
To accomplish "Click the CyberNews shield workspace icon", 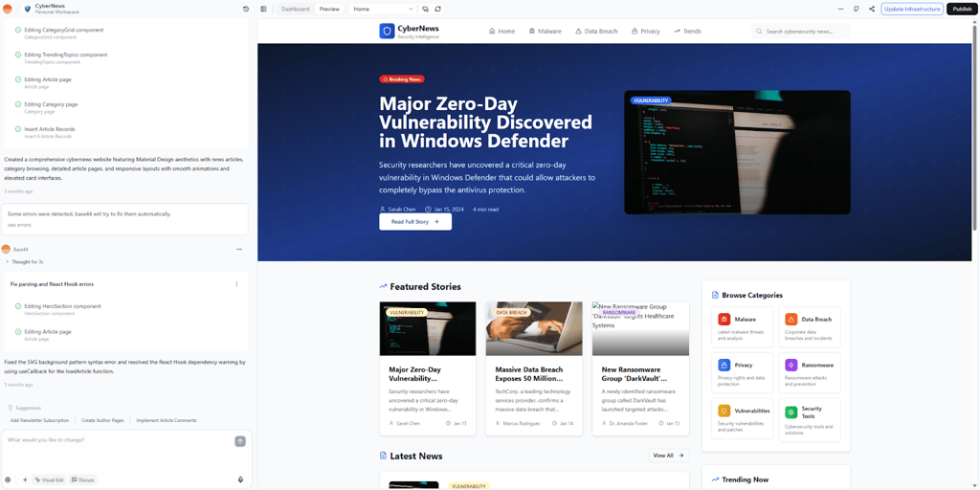I will 28,9.
